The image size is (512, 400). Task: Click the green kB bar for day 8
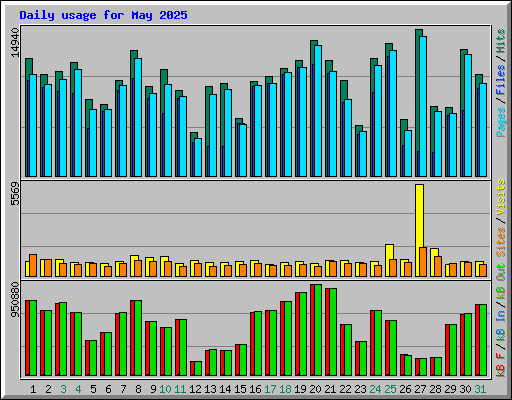click(x=138, y=338)
